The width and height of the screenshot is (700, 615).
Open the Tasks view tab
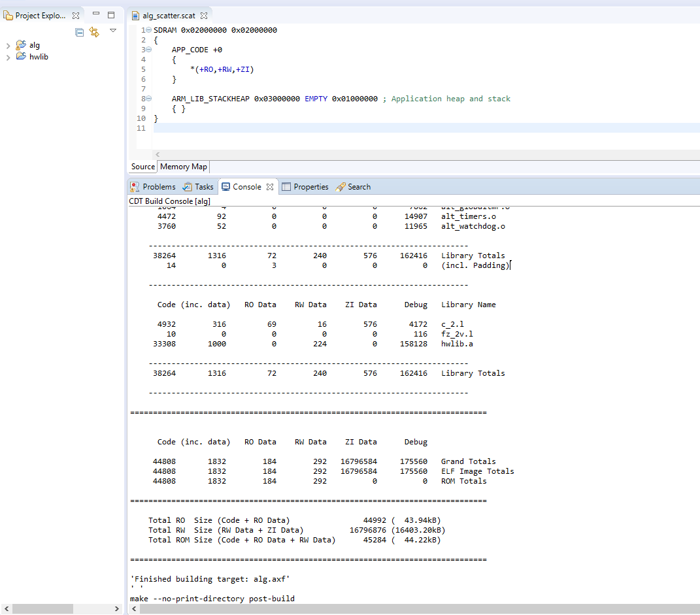coord(199,187)
